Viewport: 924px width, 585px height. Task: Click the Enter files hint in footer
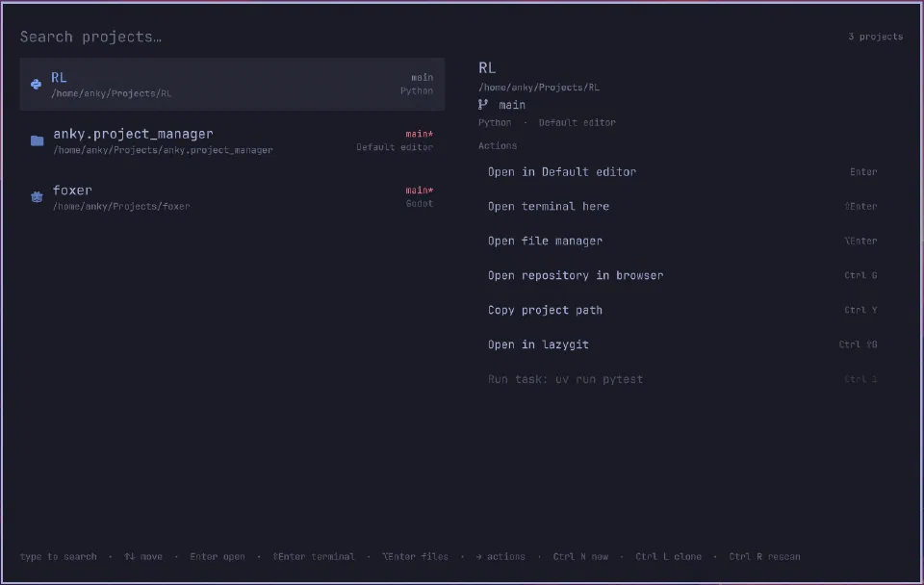tap(415, 557)
